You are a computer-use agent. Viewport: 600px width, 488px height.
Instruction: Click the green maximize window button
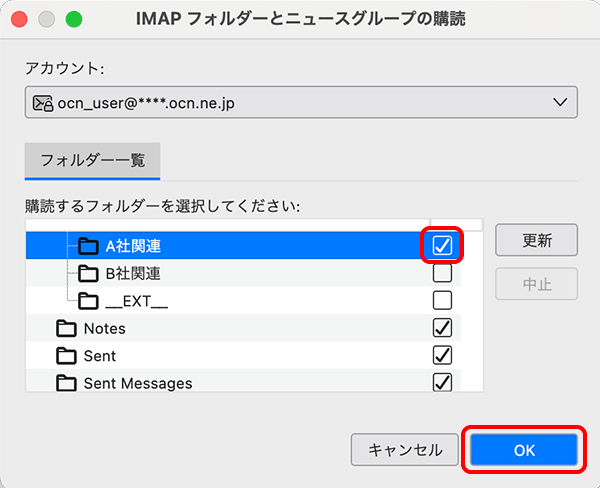(x=73, y=19)
